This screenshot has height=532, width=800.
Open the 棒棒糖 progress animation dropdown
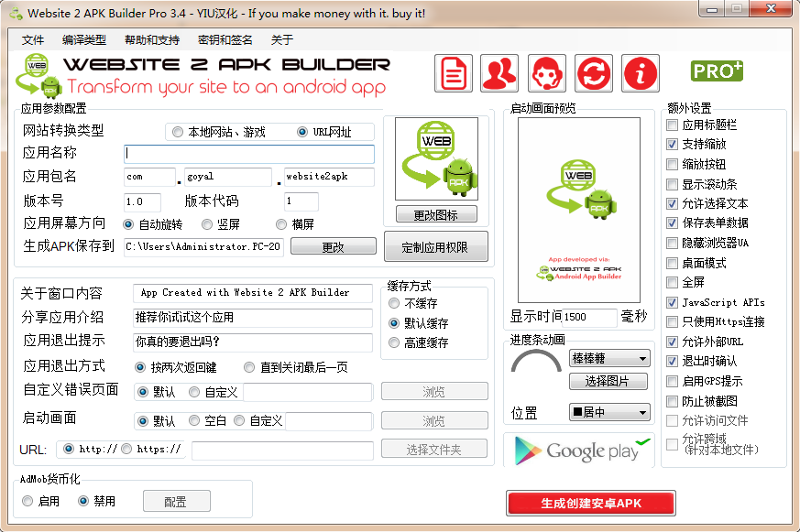coord(608,359)
